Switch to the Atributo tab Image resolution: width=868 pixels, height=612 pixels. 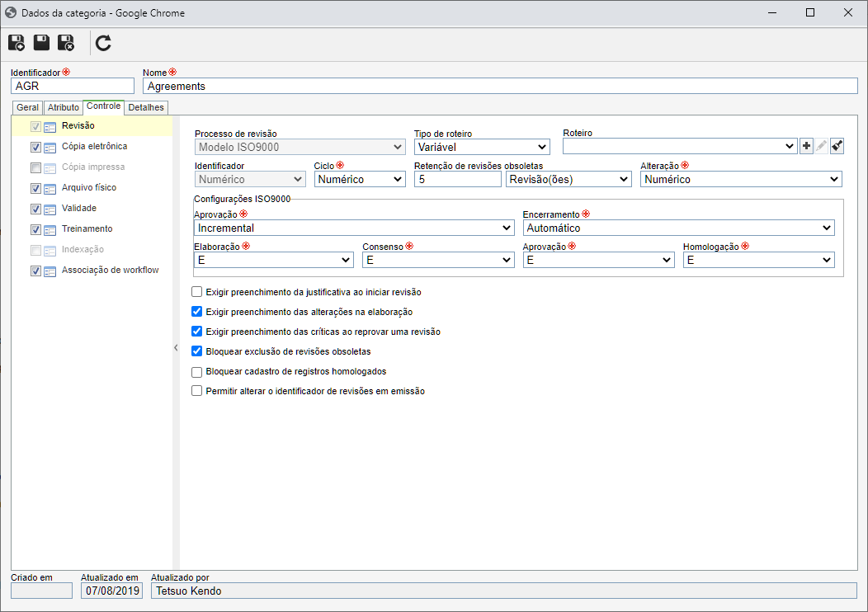[x=63, y=107]
